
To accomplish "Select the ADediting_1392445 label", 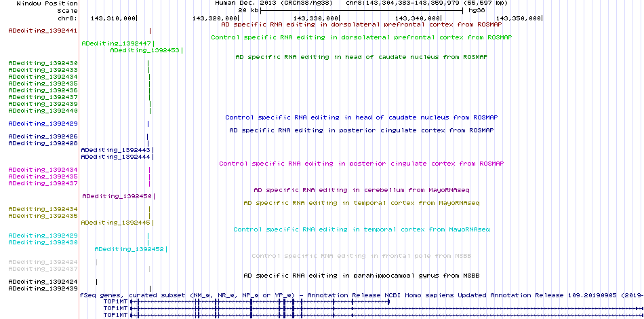I will point(116,223).
